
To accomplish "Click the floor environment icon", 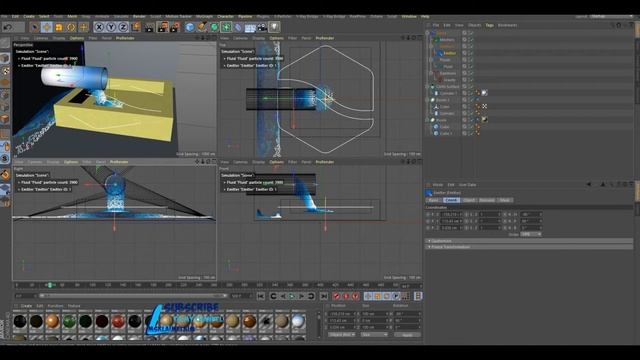I will click(250, 27).
